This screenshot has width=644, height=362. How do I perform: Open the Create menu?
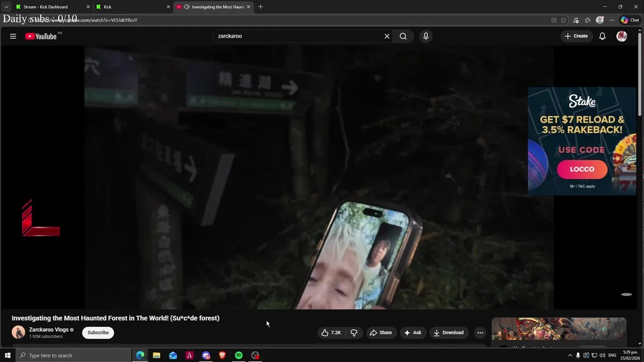click(x=576, y=36)
